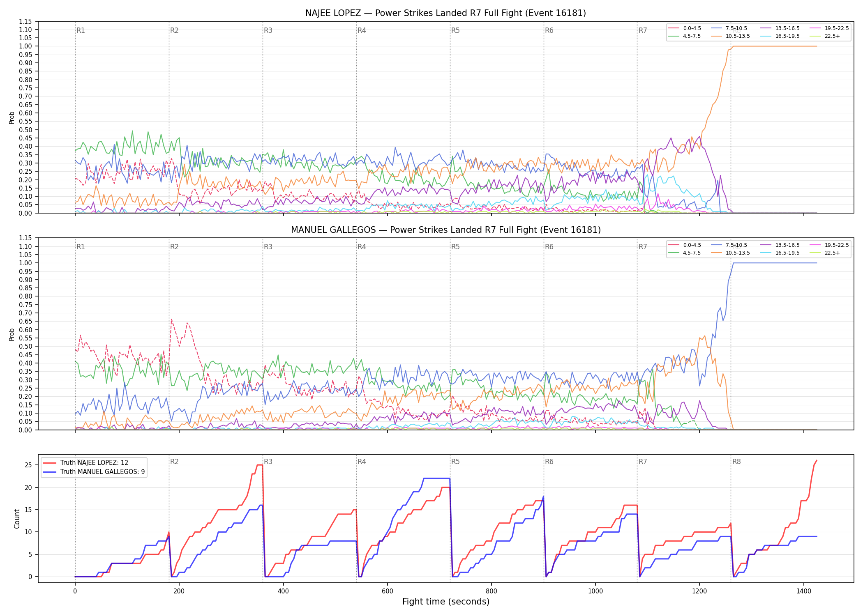Select the 'Prob' label of Najee Lopez chart
The height and width of the screenshot is (616, 863).
click(12, 117)
